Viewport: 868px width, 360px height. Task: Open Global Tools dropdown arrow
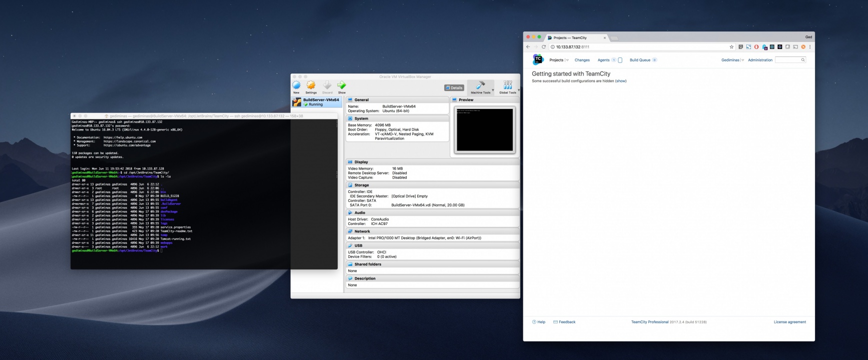[518, 90]
